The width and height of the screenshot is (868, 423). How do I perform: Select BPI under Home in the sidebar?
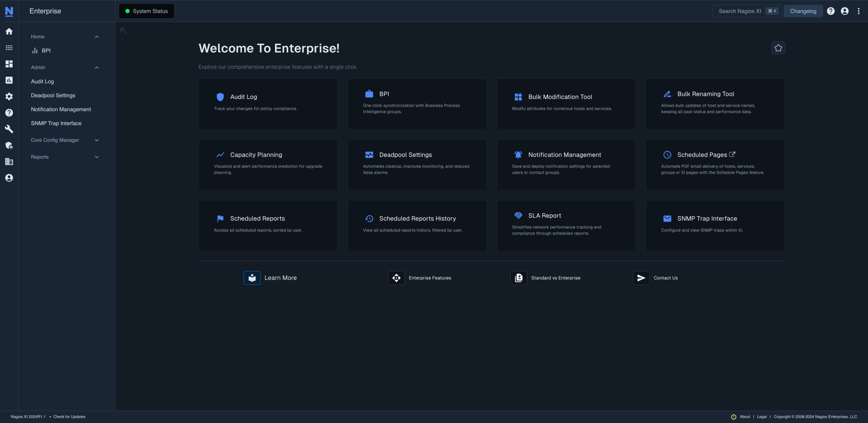46,51
